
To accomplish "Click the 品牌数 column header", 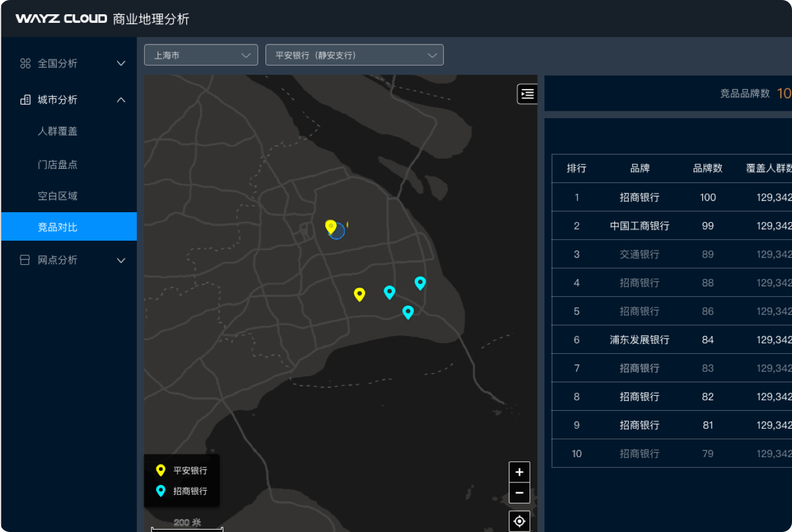I will [x=708, y=168].
